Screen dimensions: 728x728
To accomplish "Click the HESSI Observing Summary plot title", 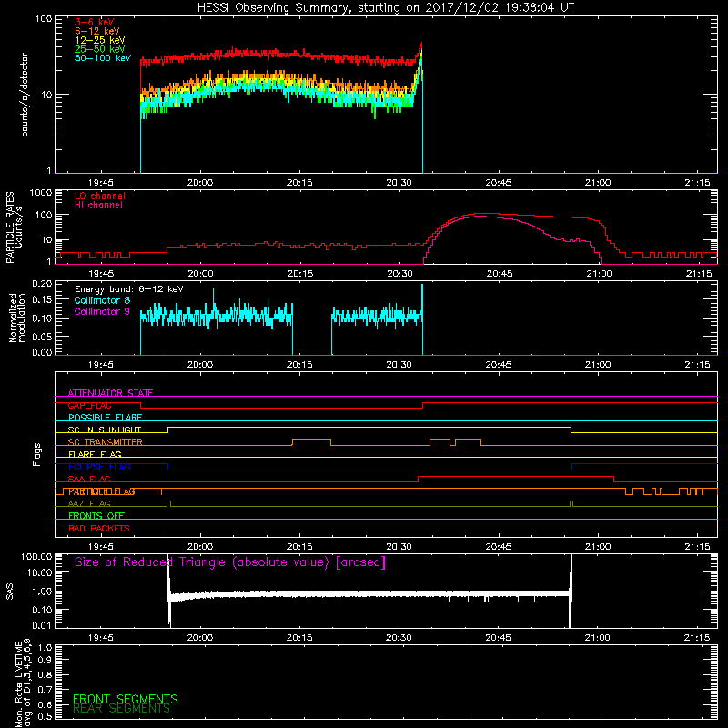I will click(x=385, y=8).
